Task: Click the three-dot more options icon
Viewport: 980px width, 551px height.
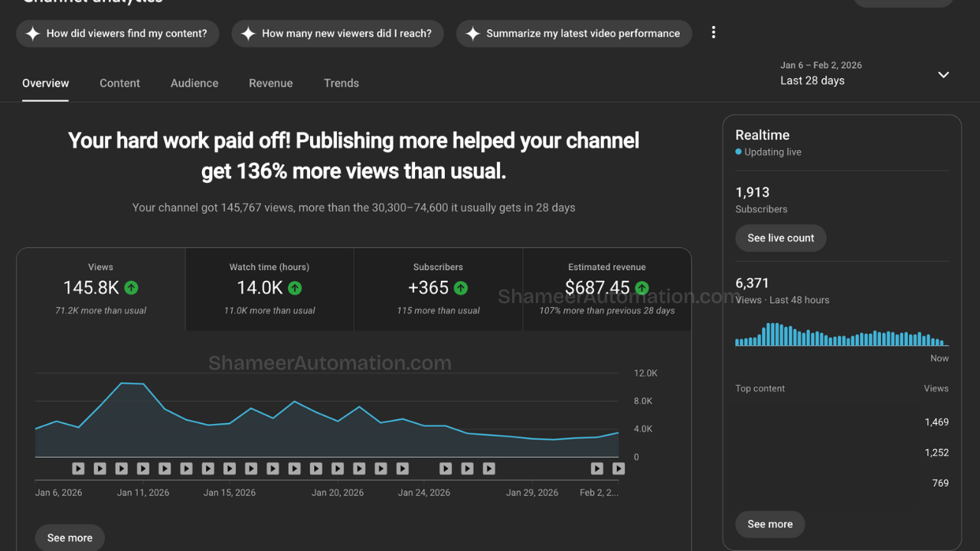Action: pyautogui.click(x=714, y=33)
